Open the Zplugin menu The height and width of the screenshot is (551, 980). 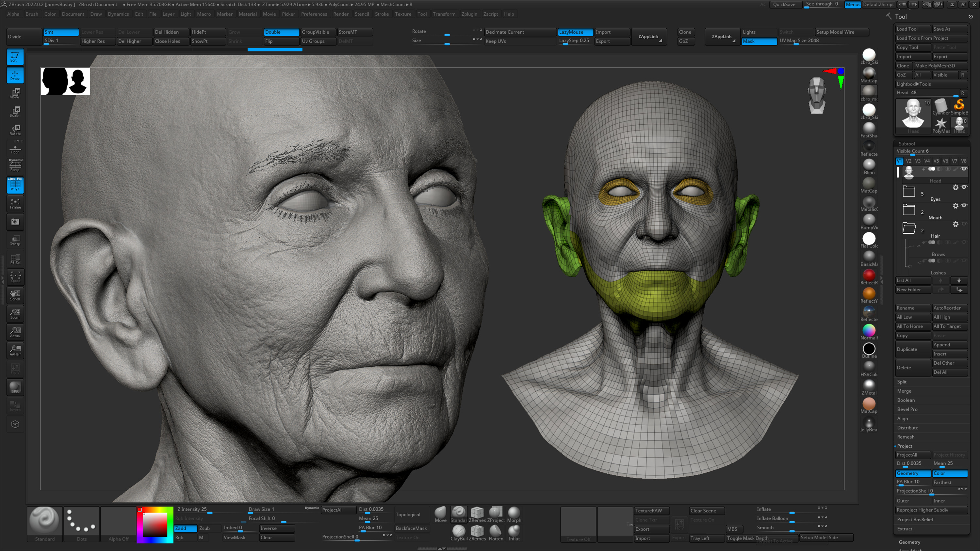coord(469,14)
